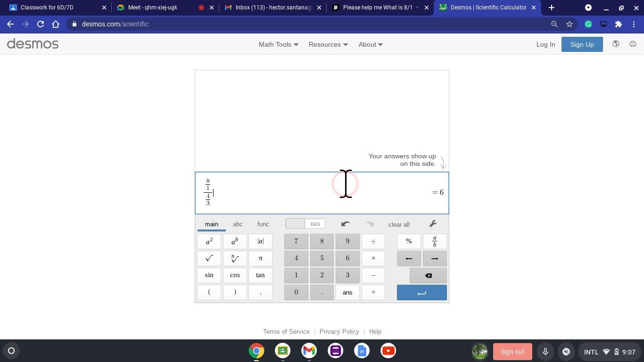Open the Extensions puzzle icon
Viewport: 644px width, 362px height.
point(619,24)
